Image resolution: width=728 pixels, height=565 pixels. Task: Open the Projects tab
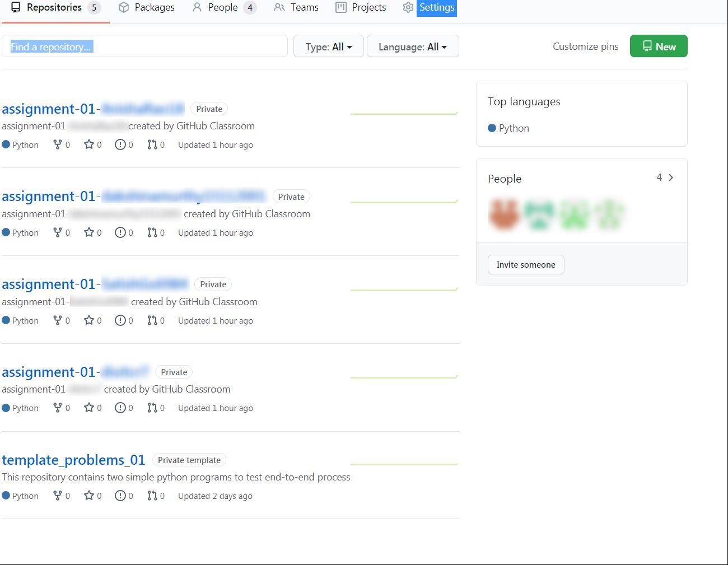point(361,8)
